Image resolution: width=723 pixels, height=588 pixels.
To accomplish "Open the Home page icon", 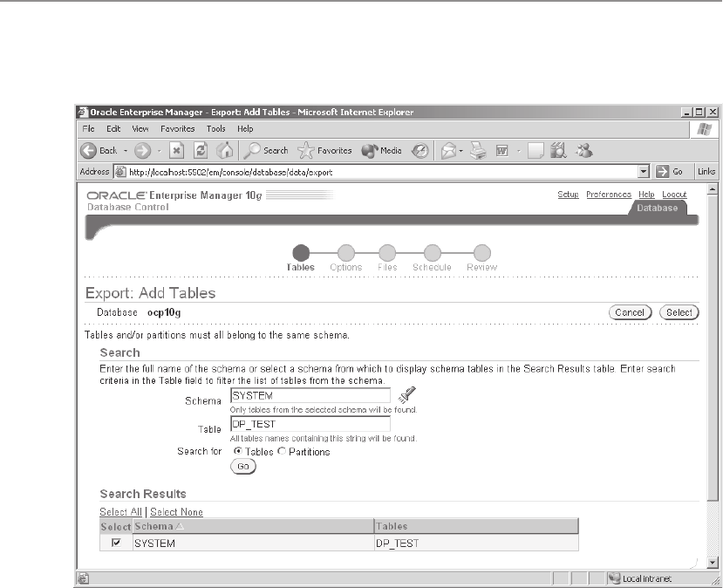I will 224,150.
